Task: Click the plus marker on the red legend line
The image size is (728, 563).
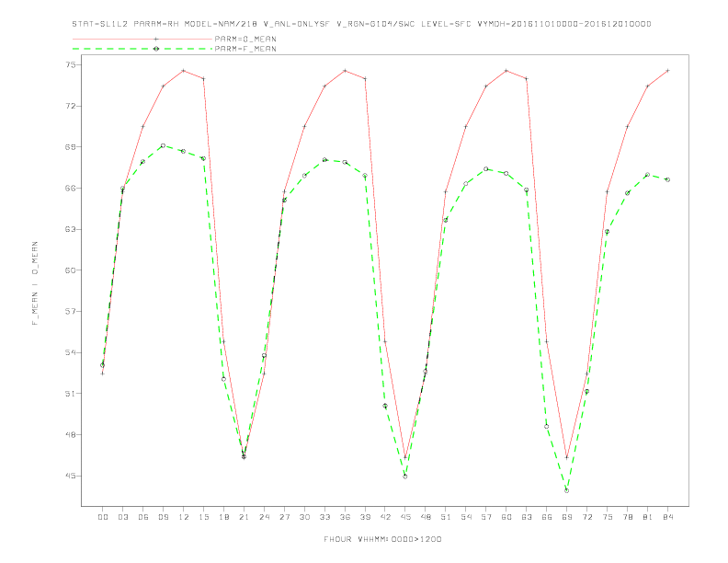Action: (156, 39)
